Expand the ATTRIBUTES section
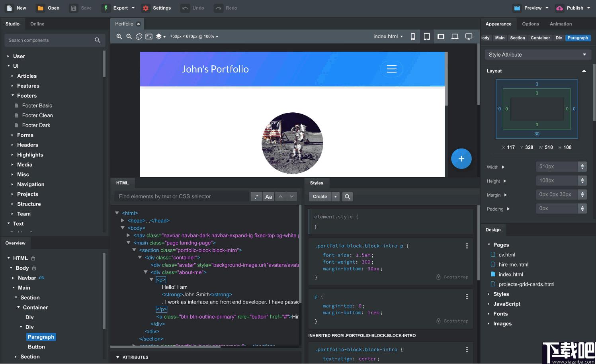 pos(117,357)
